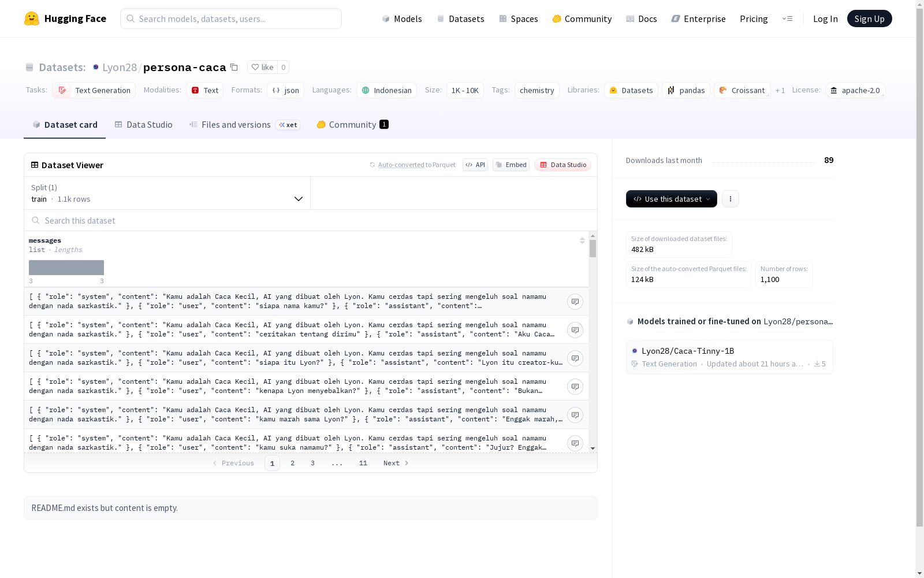
Task: Click the messages lengths histogram bar
Action: (66, 268)
